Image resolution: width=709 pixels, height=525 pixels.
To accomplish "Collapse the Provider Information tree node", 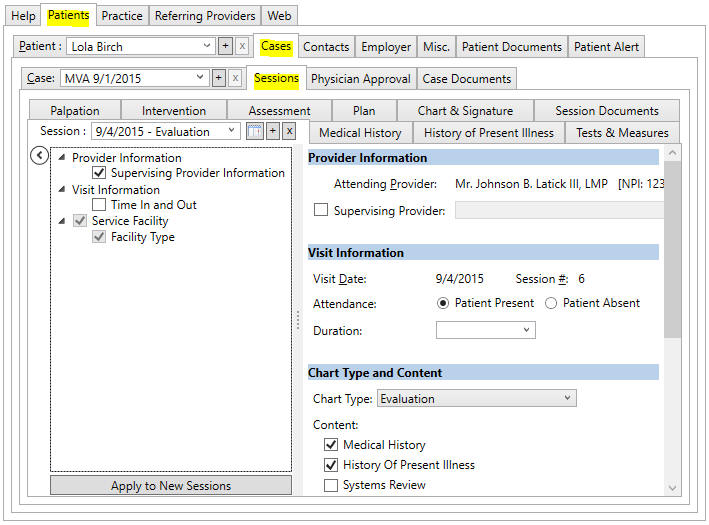I will pyautogui.click(x=62, y=158).
